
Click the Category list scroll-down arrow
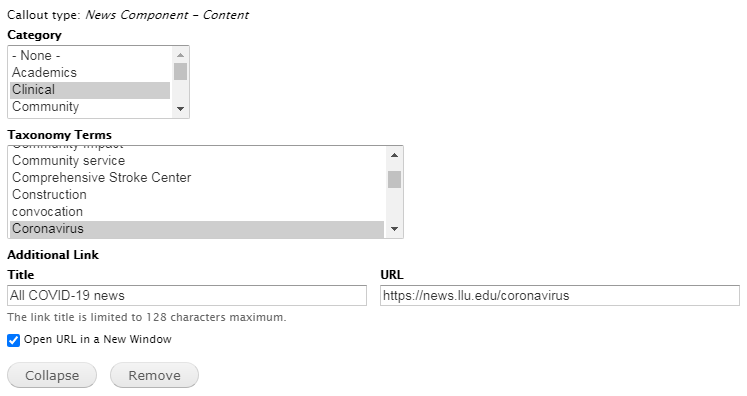pyautogui.click(x=180, y=109)
